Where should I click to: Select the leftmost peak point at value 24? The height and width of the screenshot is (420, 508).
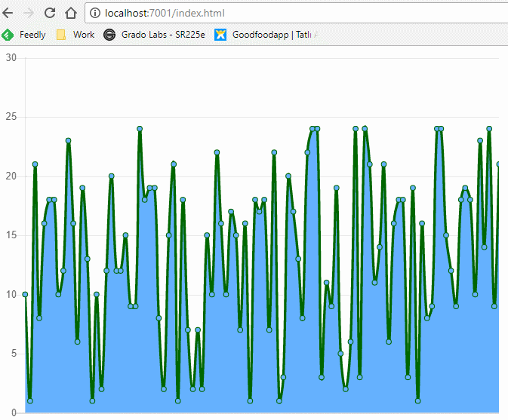click(140, 129)
